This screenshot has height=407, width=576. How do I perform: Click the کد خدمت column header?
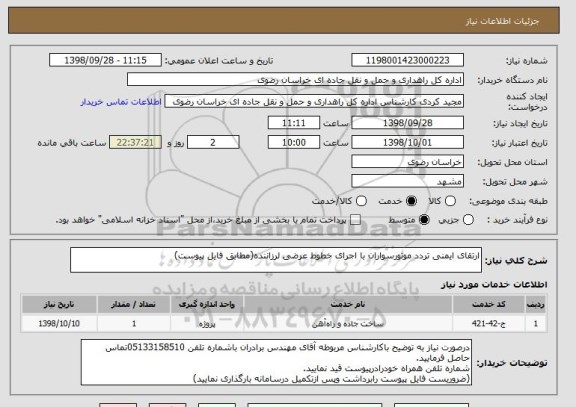click(489, 304)
